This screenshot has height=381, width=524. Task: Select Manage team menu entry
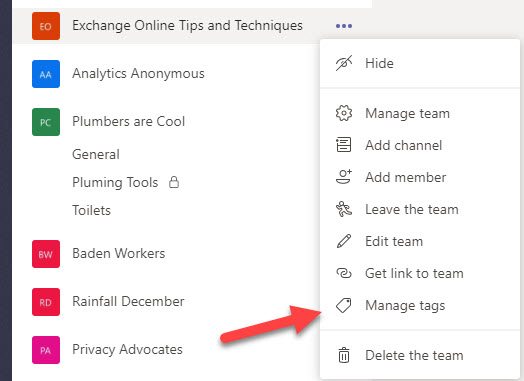tap(420, 113)
